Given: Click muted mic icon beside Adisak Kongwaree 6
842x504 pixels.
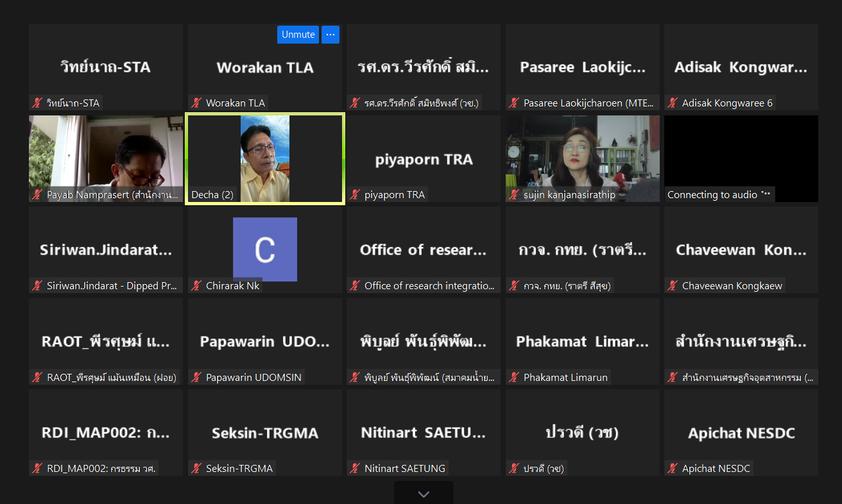Looking at the screenshot, I should tap(673, 103).
